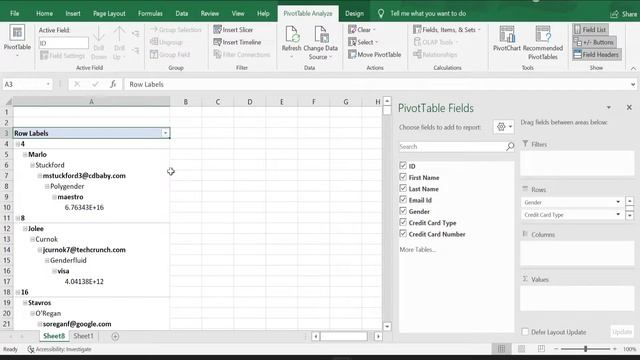Switch to Page Layout view icon
The width and height of the screenshot is (640, 360).
point(521,349)
